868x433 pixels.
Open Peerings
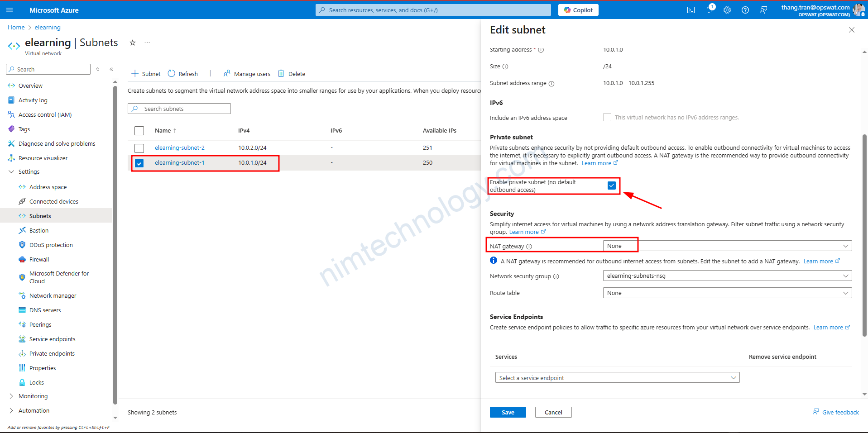(x=40, y=324)
